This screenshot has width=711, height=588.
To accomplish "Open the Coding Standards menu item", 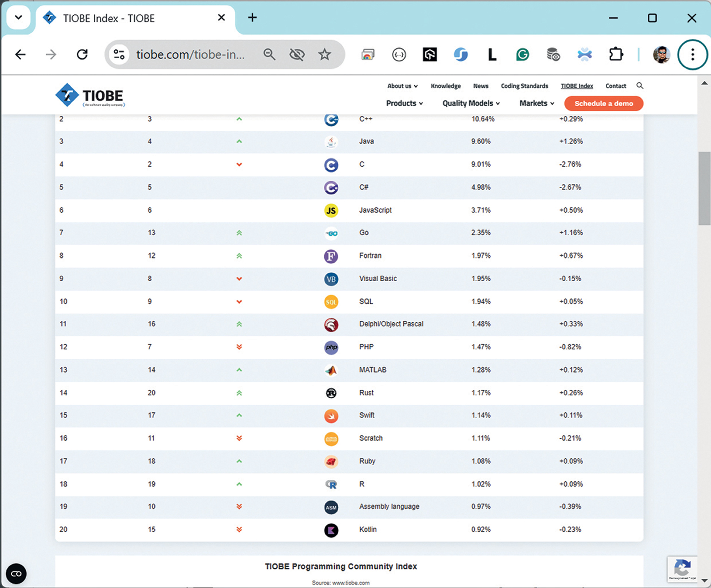I will [x=524, y=86].
